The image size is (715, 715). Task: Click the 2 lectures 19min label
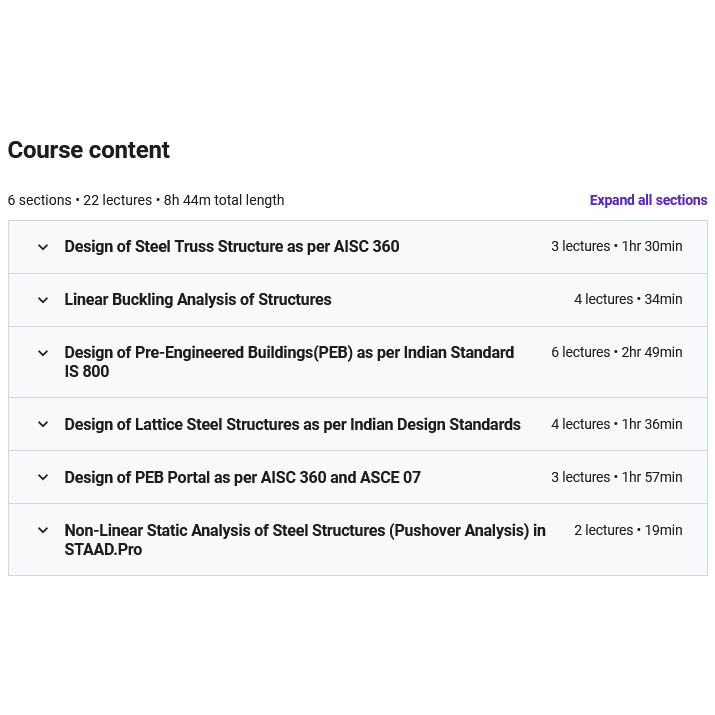[628, 530]
